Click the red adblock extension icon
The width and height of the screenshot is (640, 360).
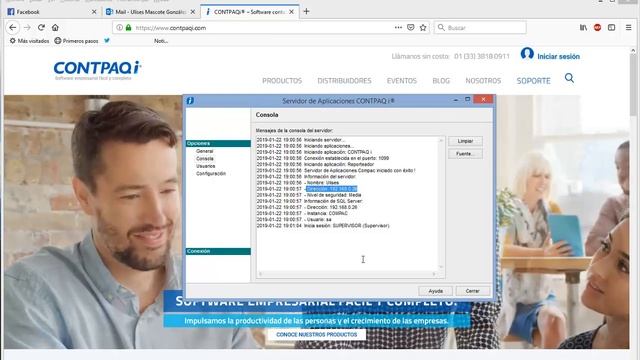click(x=598, y=27)
